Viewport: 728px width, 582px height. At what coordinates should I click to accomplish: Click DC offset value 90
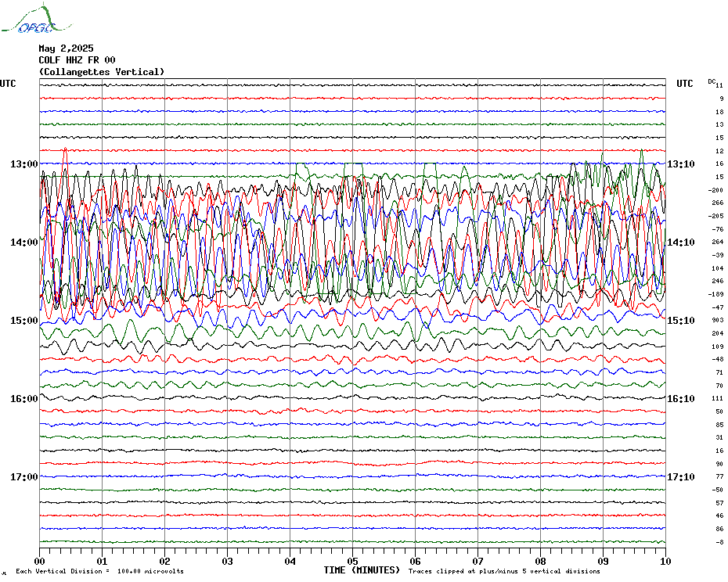719,464
